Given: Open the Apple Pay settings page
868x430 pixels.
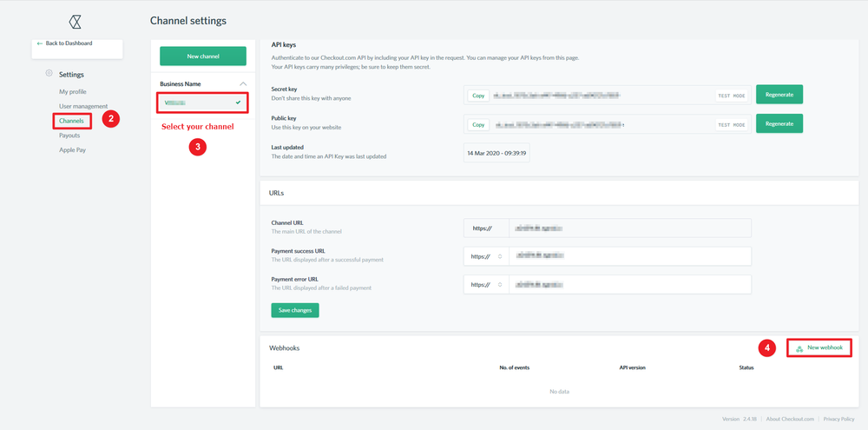Looking at the screenshot, I should click(73, 149).
